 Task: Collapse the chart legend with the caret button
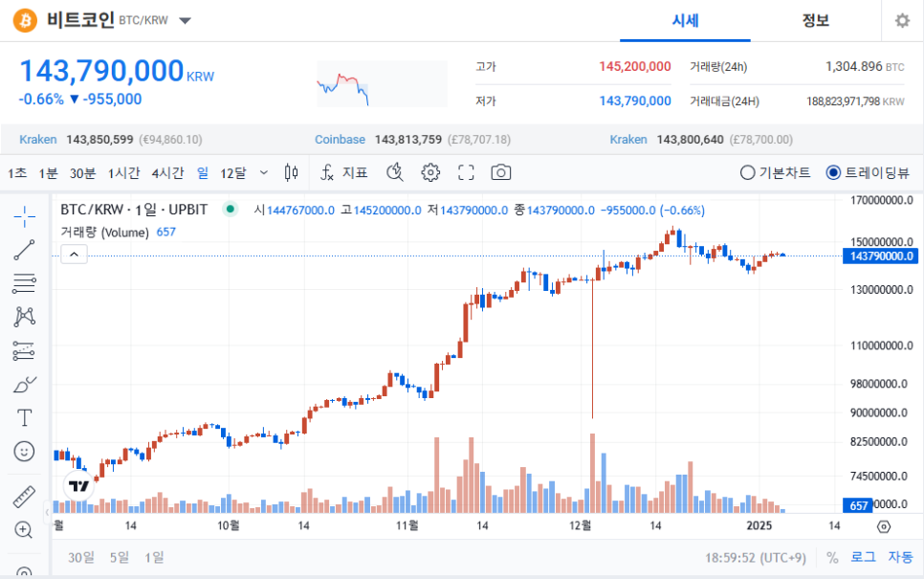75,255
